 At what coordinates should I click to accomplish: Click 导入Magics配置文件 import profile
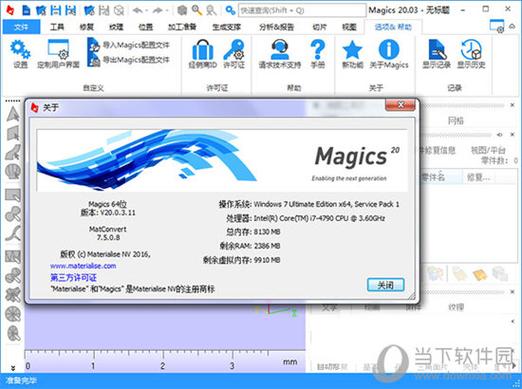[128, 45]
